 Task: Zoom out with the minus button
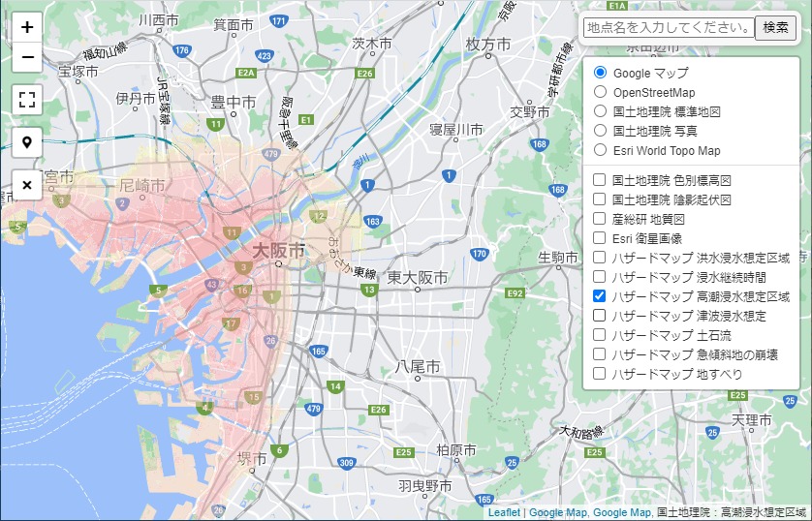[27, 57]
